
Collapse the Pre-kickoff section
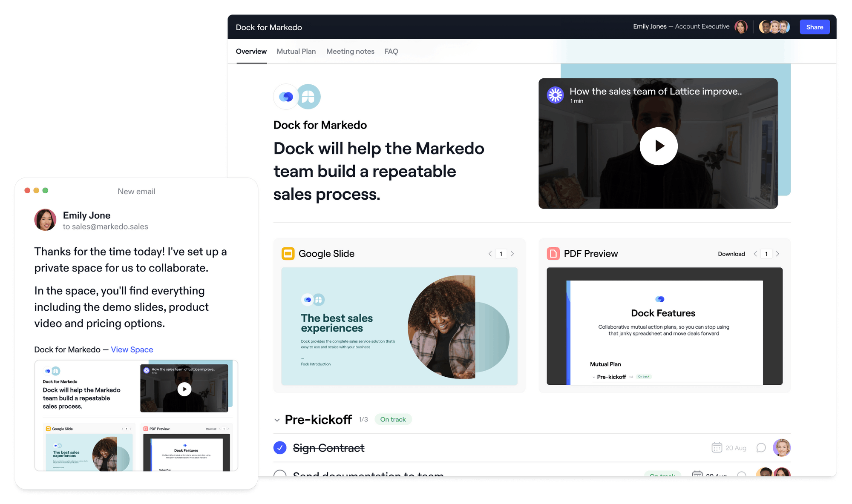[x=276, y=420]
